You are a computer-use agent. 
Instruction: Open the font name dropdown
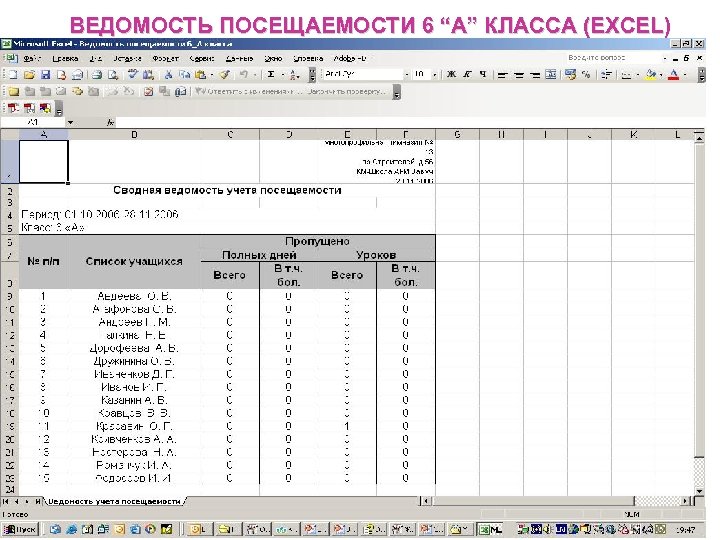point(406,74)
